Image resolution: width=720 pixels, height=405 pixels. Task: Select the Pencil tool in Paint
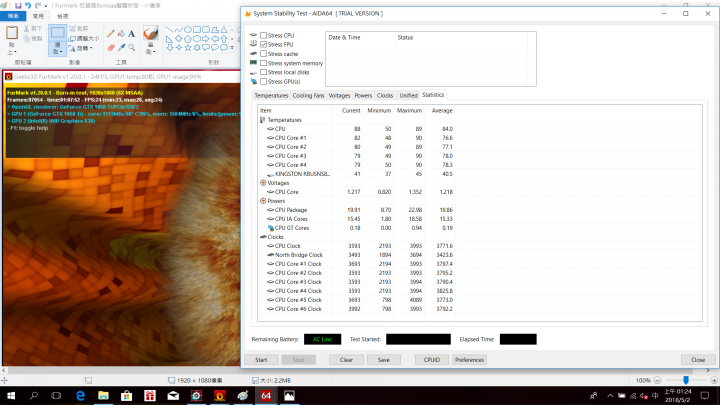111,34
